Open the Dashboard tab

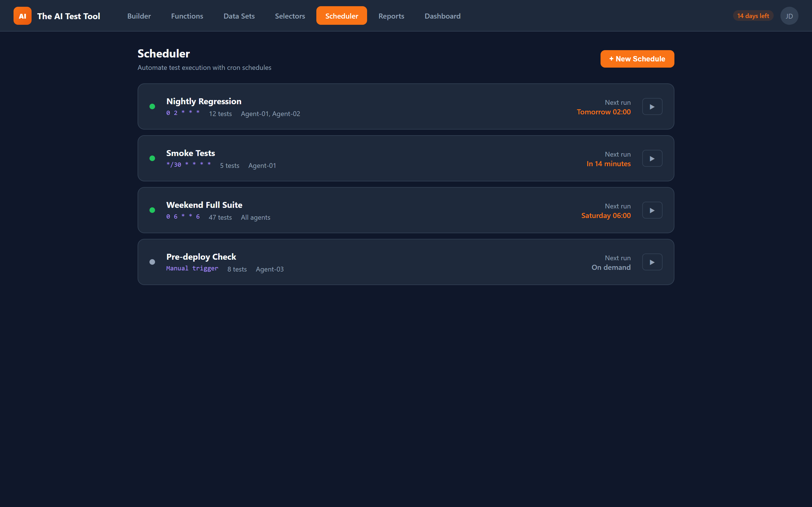tap(442, 16)
